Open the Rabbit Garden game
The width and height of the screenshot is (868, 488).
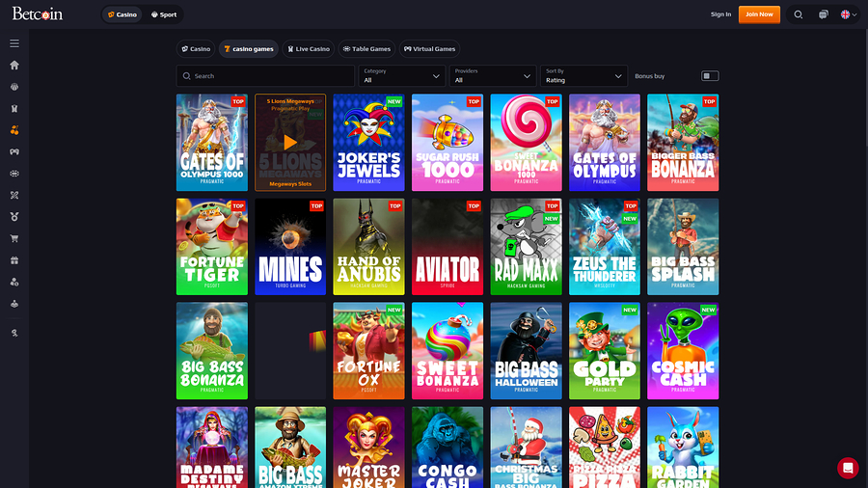683,447
